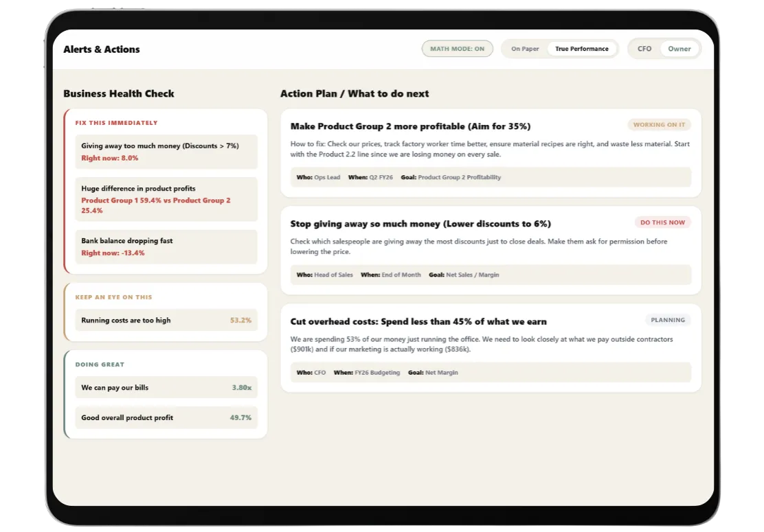Click the 53.2% running costs value

[240, 321]
